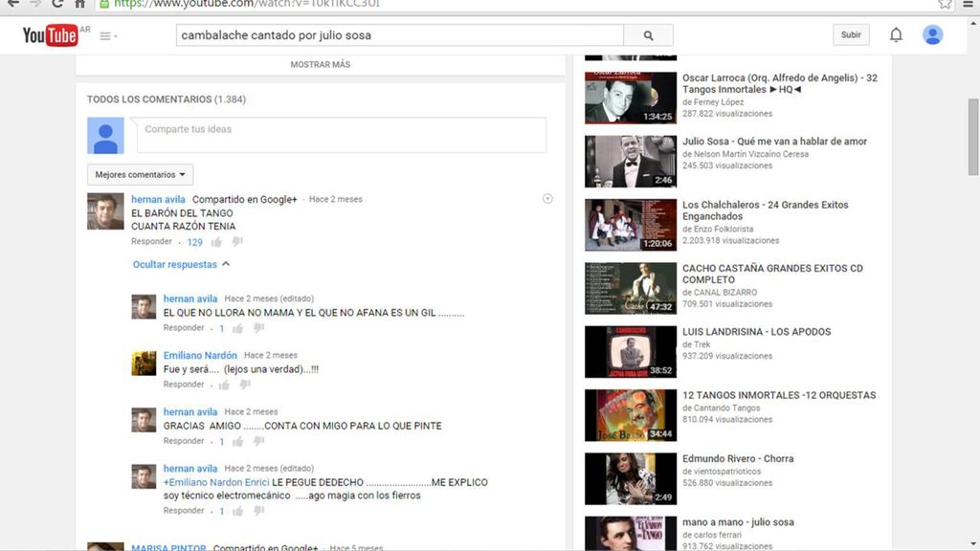Screen dimensions: 980x551
Task: Open the Mejores comentarios sort dropdown
Action: click(140, 174)
